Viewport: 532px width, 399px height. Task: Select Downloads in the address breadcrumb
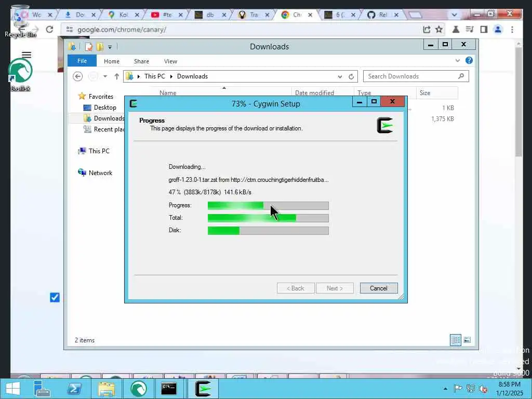coord(192,76)
